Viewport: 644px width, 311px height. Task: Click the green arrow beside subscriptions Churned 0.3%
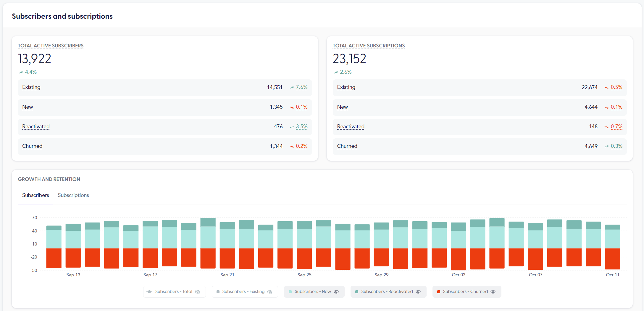[x=606, y=146]
